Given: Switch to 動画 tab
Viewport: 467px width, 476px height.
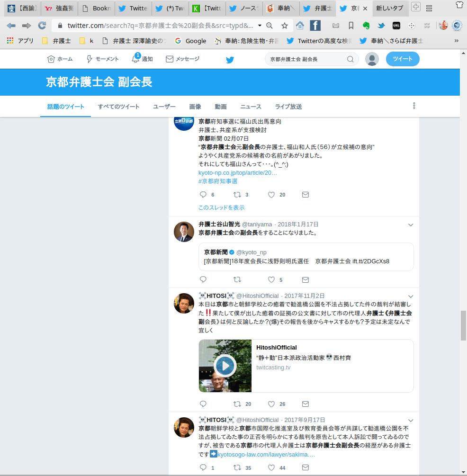Looking at the screenshot, I should pyautogui.click(x=221, y=107).
